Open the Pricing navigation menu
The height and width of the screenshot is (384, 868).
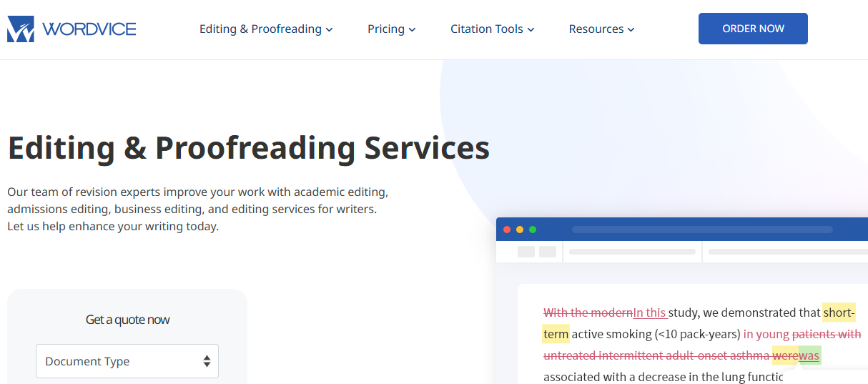[x=385, y=29]
